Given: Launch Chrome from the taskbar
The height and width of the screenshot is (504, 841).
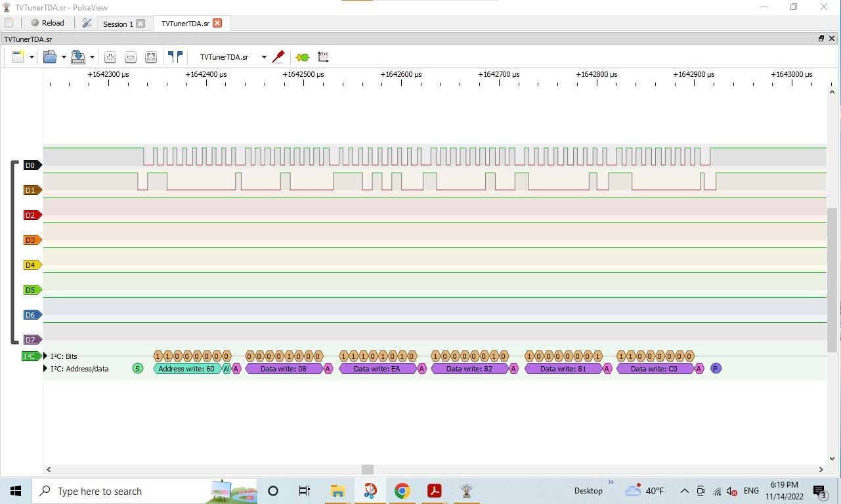Looking at the screenshot, I should coord(402,490).
